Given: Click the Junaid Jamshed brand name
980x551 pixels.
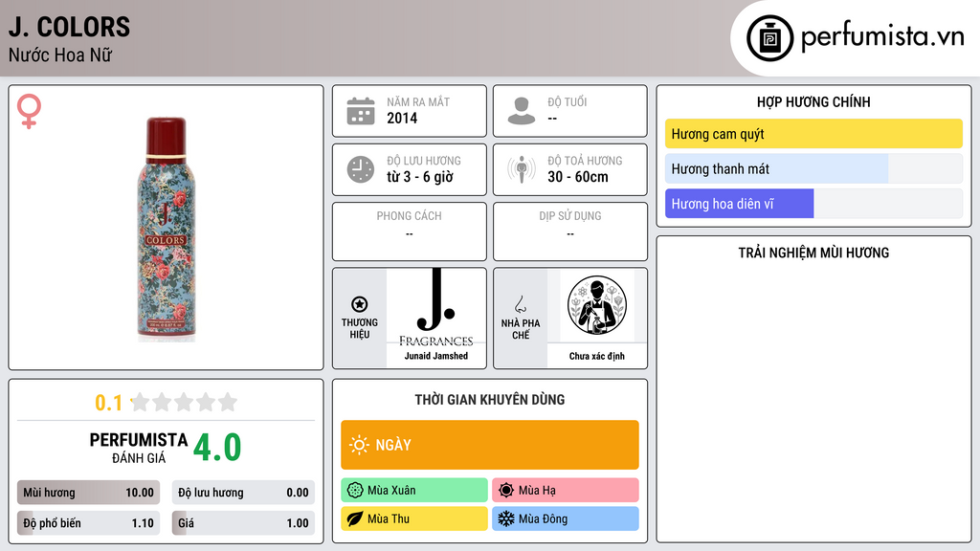Looking at the screenshot, I should (436, 356).
